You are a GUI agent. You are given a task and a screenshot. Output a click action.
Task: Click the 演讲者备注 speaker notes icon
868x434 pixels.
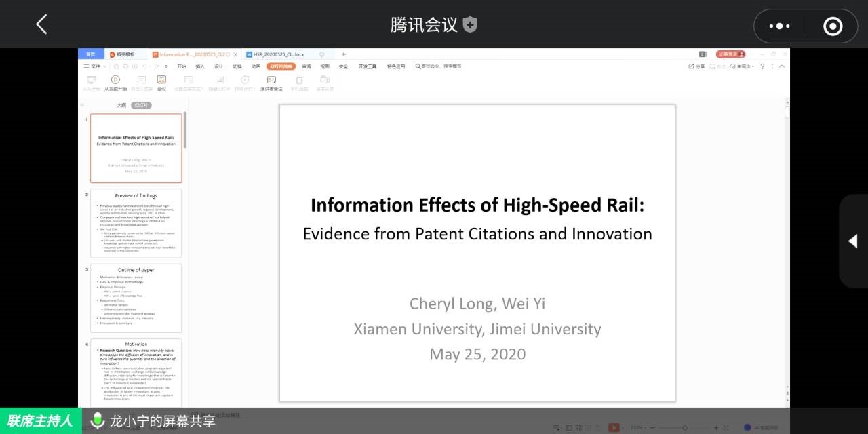click(271, 80)
